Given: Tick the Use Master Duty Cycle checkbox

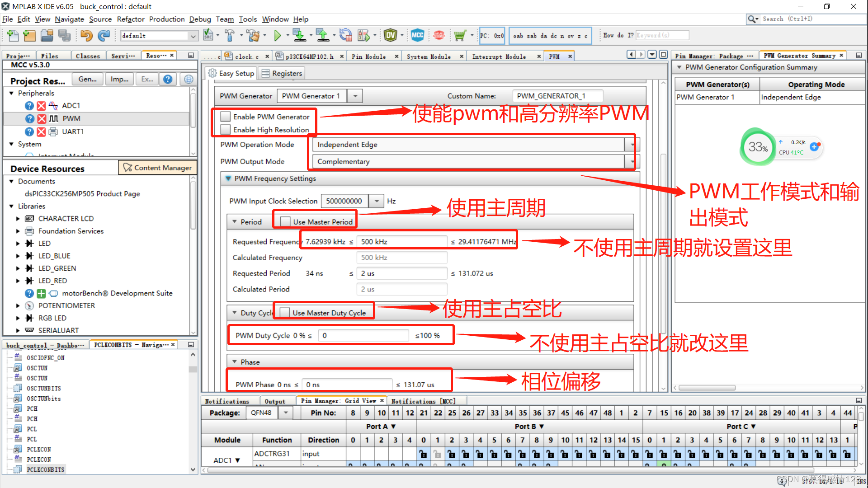Looking at the screenshot, I should coord(285,313).
